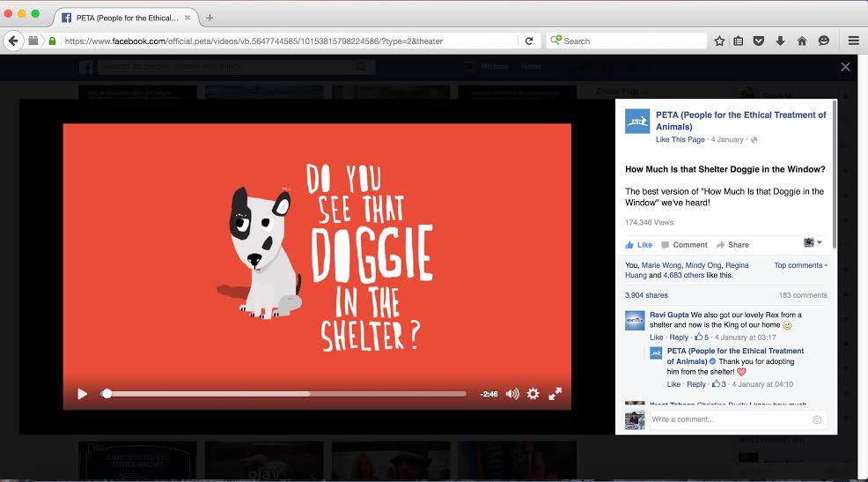The width and height of the screenshot is (868, 482).
Task: Open Firefox hamburger menu
Action: point(854,41)
